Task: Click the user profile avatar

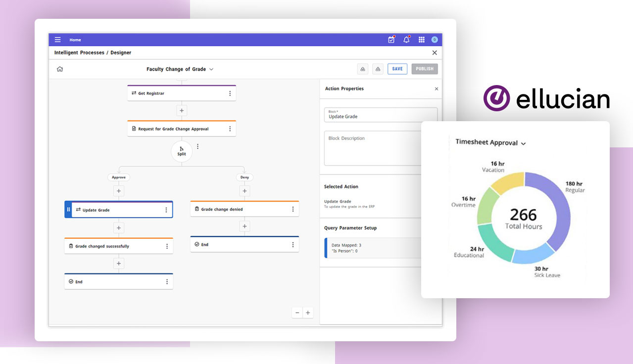Action: [435, 40]
